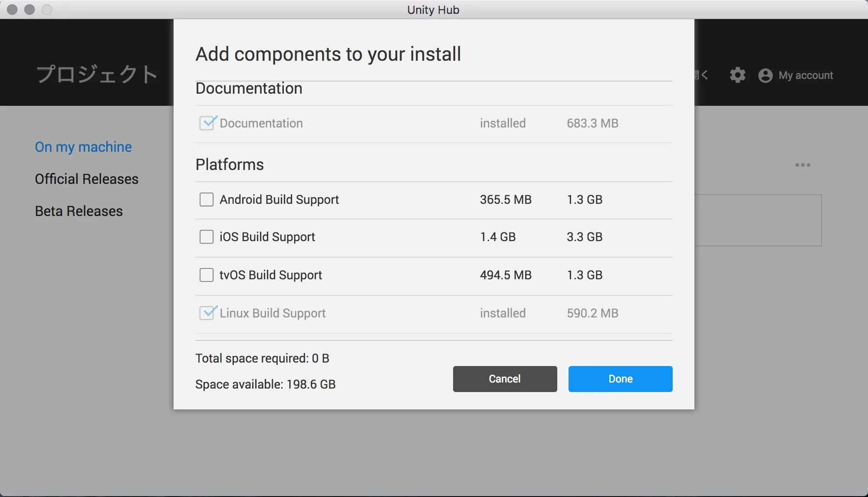Image resolution: width=868 pixels, height=497 pixels.
Task: Click the 683.3 MB Documentation size
Action: click(x=592, y=123)
